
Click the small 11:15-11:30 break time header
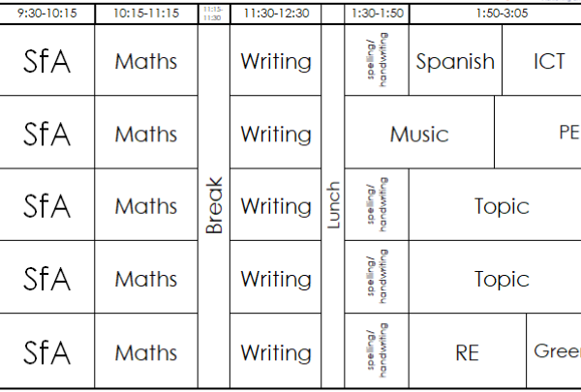(x=214, y=14)
